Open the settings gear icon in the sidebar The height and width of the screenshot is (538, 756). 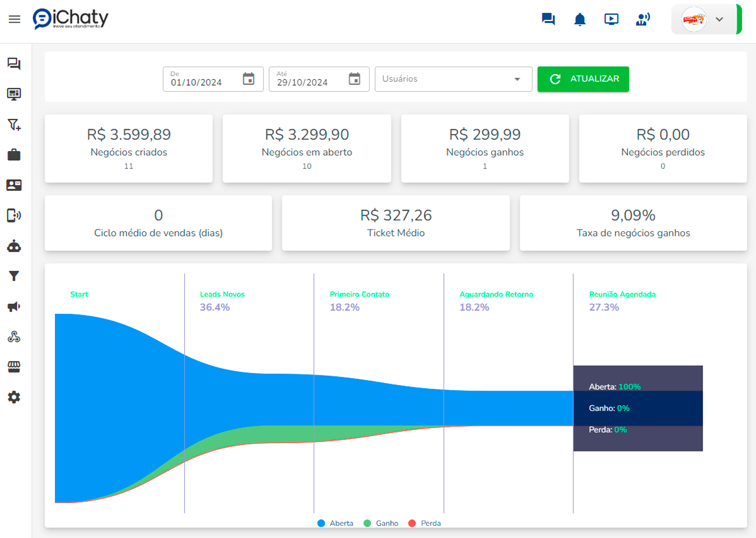click(14, 397)
